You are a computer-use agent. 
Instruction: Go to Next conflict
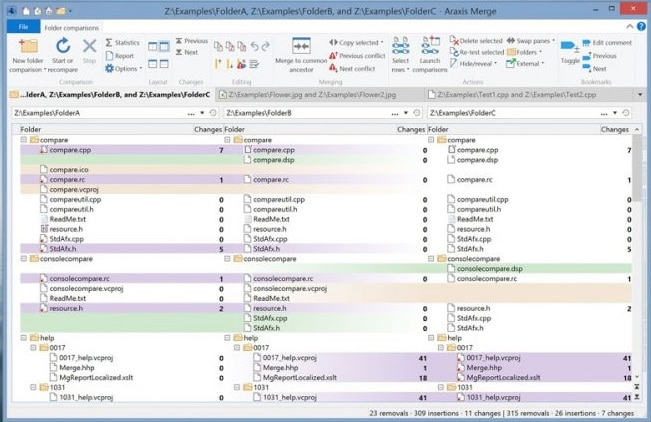352,69
